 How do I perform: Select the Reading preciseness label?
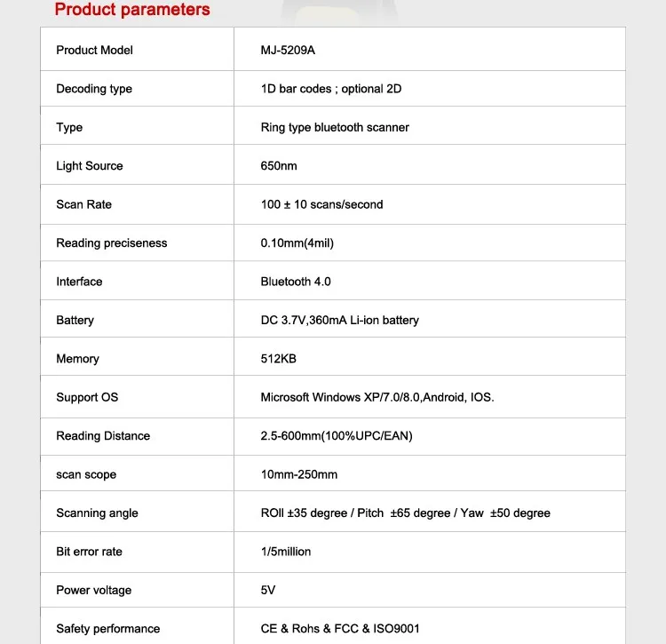(112, 243)
